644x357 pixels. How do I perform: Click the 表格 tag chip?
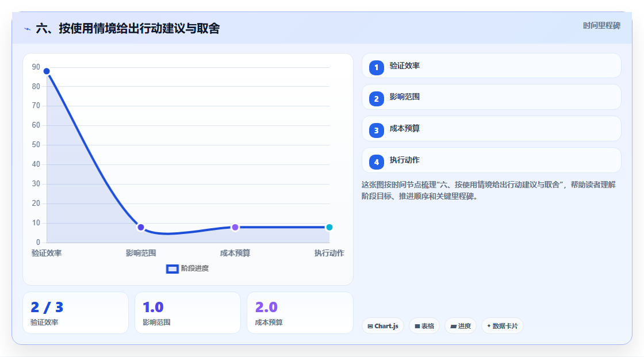click(x=424, y=326)
